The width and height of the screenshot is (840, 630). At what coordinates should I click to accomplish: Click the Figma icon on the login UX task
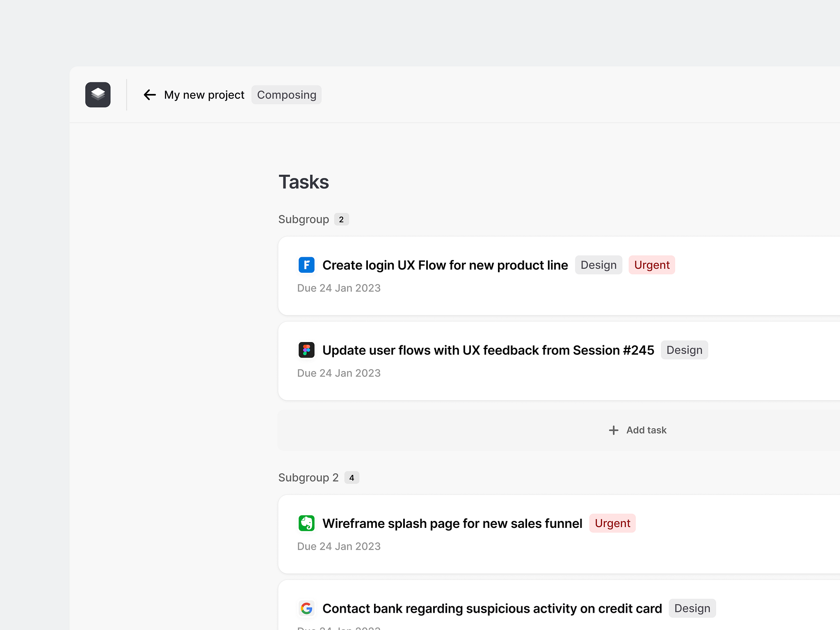coord(306,265)
